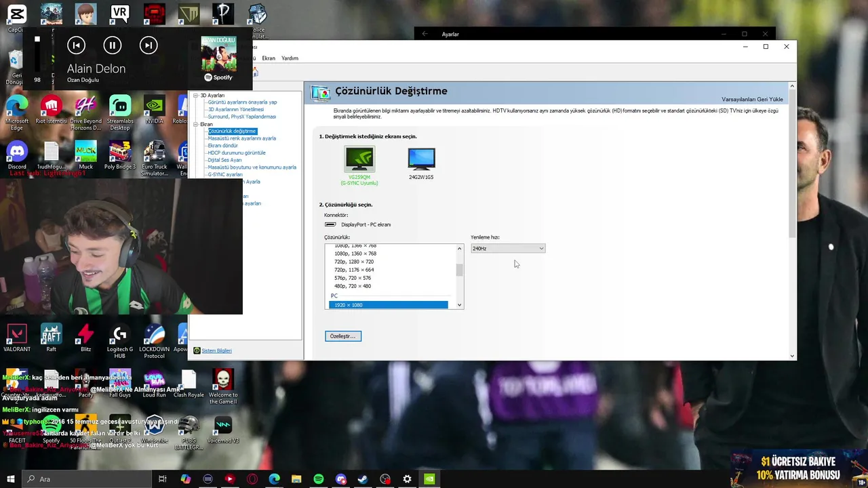Image resolution: width=868 pixels, height=488 pixels.
Task: Open Task View on the taskbar
Action: click(x=163, y=479)
